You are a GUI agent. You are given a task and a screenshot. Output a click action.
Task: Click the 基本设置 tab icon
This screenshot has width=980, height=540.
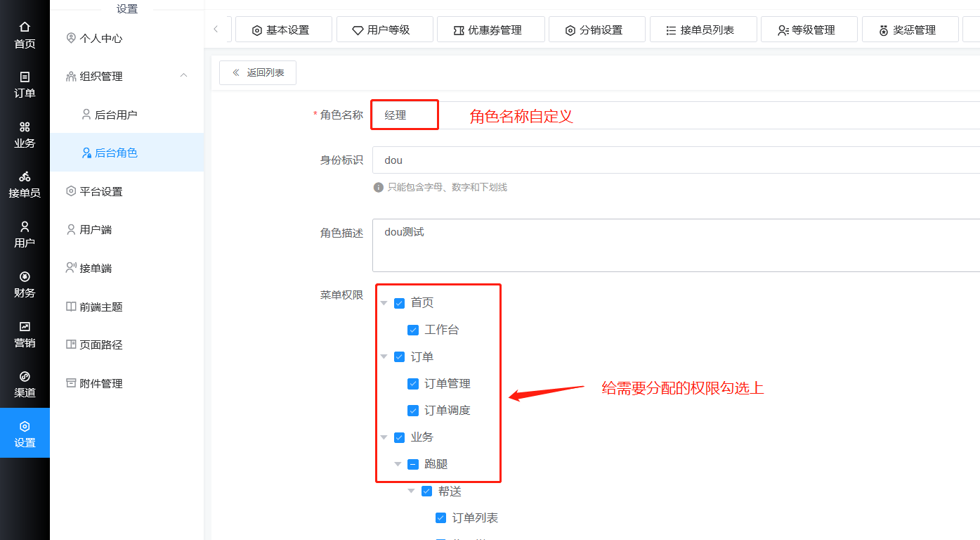tap(257, 30)
